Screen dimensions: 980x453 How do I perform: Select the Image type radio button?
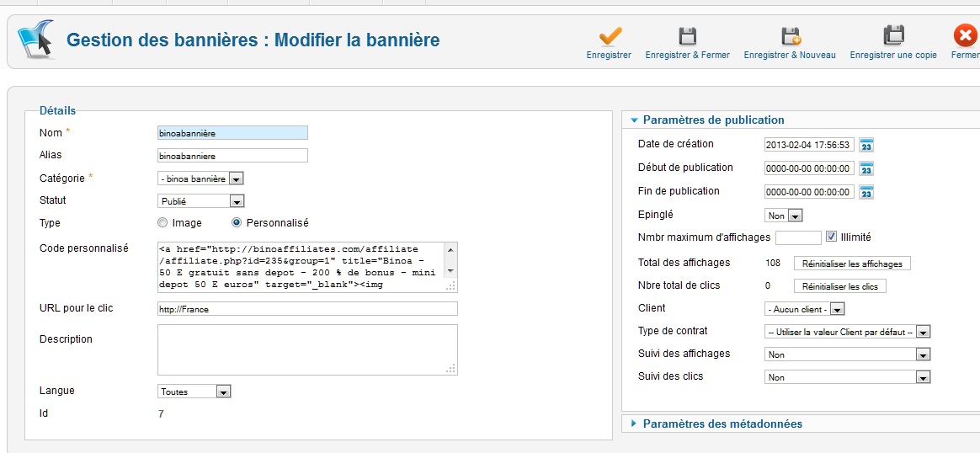coord(163,223)
